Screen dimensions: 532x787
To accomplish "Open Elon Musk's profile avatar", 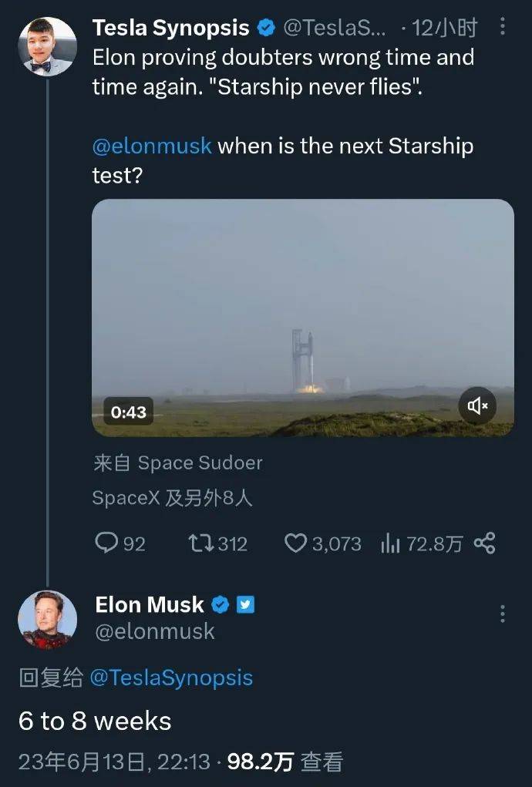I will pyautogui.click(x=47, y=620).
